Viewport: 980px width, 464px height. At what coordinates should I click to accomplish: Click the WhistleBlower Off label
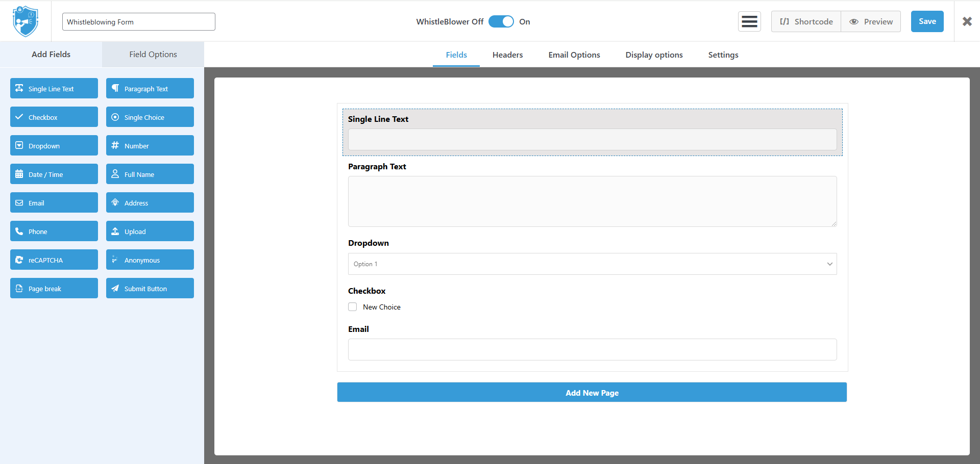point(450,21)
